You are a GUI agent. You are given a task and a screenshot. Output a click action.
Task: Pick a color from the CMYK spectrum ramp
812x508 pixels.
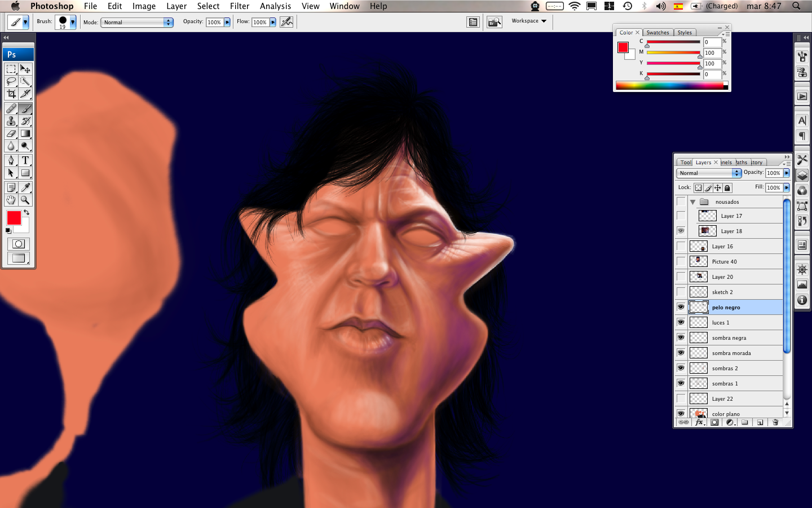point(672,86)
